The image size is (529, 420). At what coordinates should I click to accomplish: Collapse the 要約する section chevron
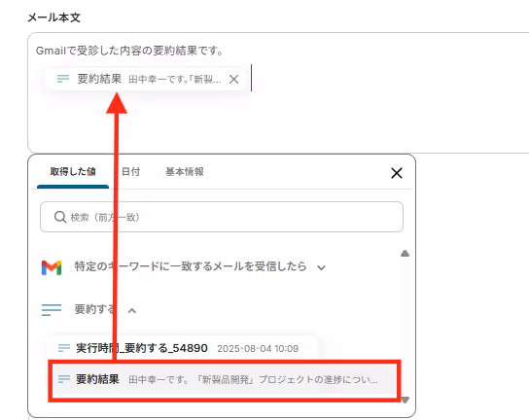point(132,311)
